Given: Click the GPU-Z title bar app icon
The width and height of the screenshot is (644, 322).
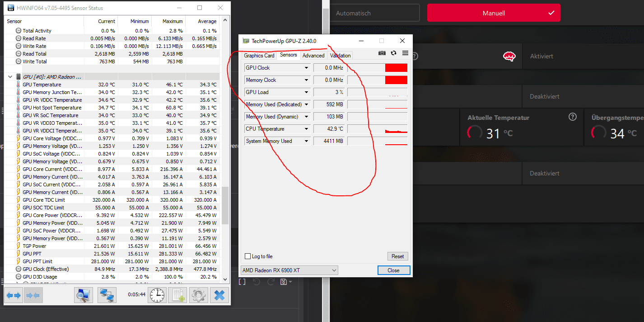Looking at the screenshot, I should 246,41.
